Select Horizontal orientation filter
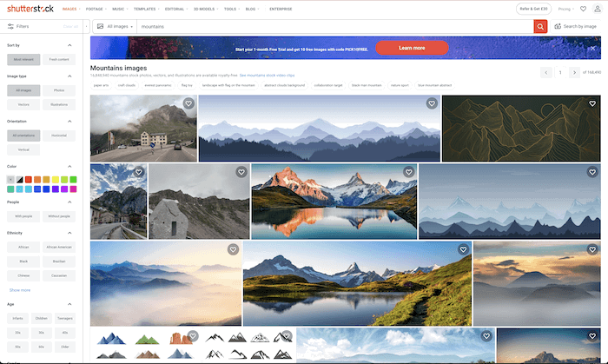 coord(58,136)
